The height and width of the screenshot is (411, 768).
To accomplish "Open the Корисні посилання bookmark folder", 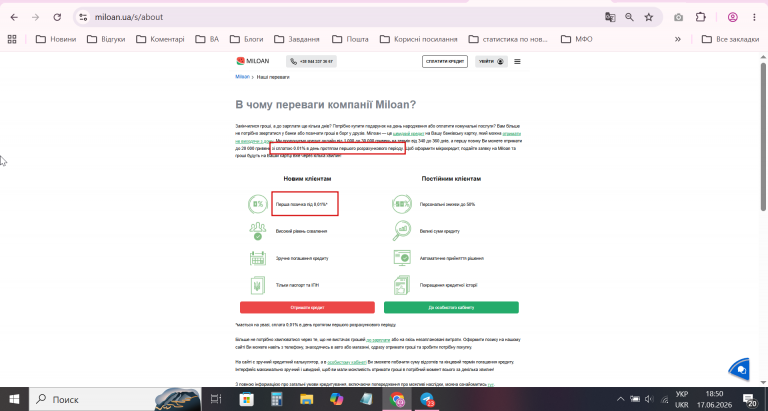I will coord(419,39).
